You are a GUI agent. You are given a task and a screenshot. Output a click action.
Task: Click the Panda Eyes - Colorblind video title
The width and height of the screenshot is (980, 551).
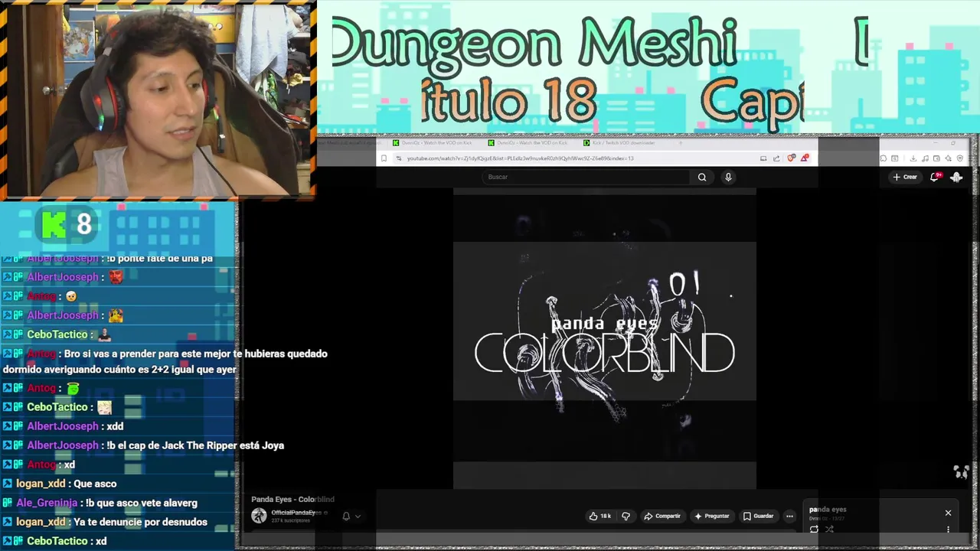pos(292,499)
